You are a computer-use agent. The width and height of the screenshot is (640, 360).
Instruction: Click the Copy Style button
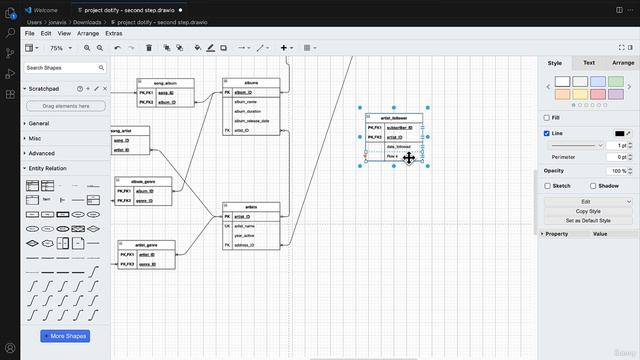coord(588,211)
